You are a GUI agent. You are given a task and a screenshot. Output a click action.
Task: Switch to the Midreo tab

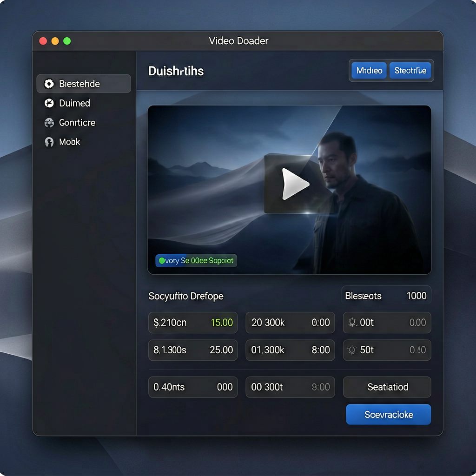[x=369, y=71]
